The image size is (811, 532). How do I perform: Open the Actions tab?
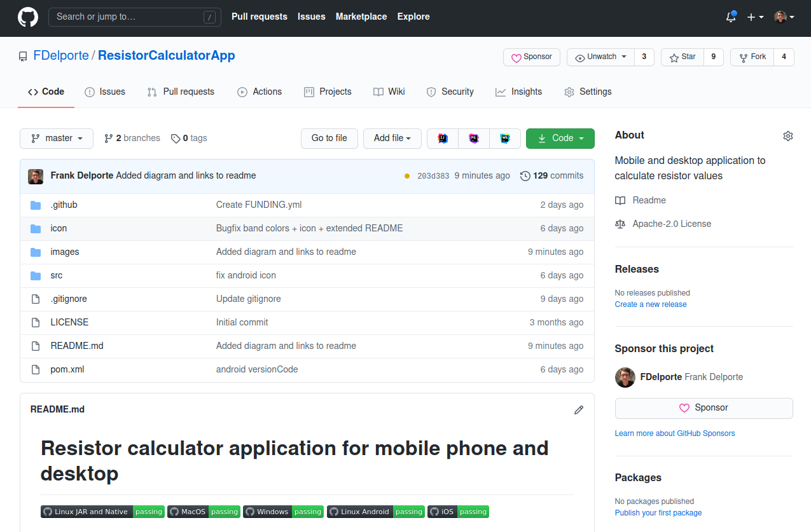coord(260,92)
